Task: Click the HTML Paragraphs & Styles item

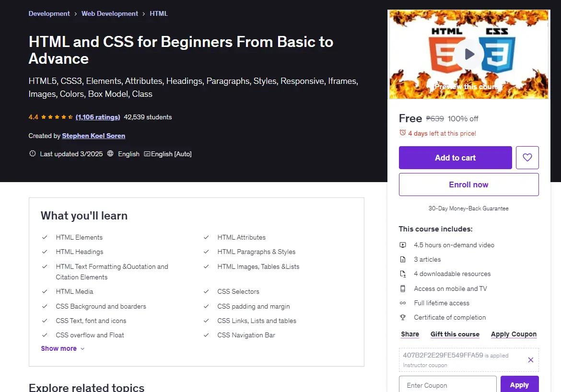Action: coord(257,252)
